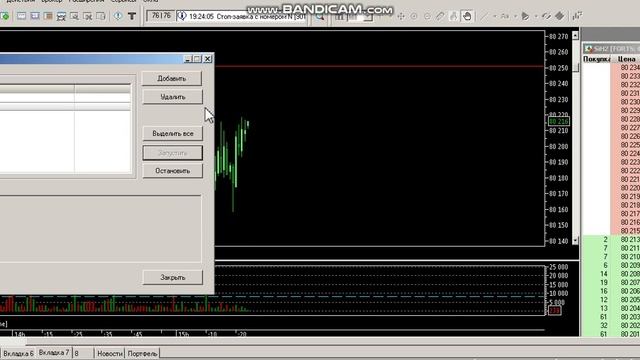
Task: Click the zoom out magnifier in the chart toolbar
Action: click(x=427, y=16)
